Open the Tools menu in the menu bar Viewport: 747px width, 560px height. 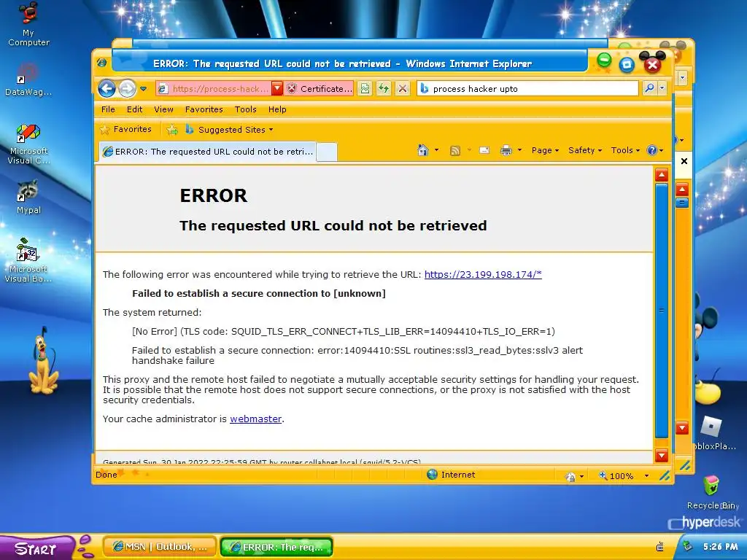click(245, 109)
